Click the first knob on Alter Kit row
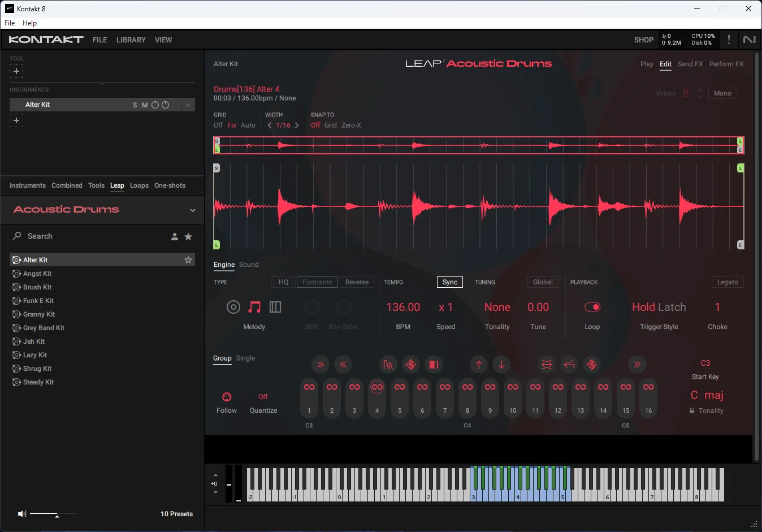This screenshot has width=762, height=532. tap(155, 105)
